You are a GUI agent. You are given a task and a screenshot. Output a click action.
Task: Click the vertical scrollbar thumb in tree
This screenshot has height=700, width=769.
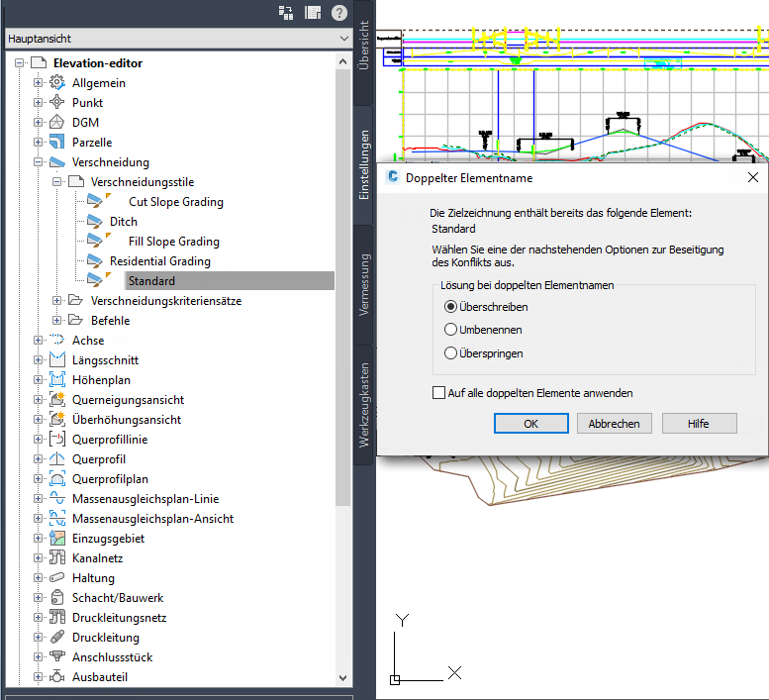coord(342,287)
